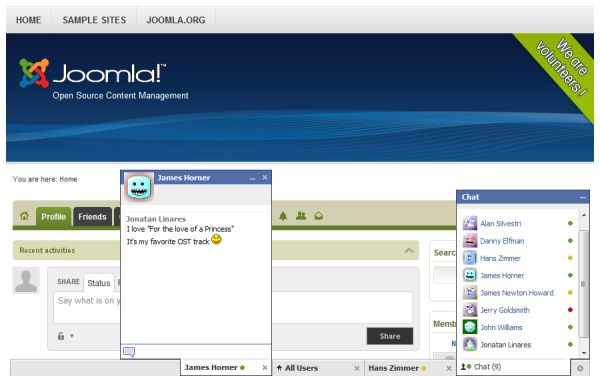Collapse the Recent activities panel
The width and height of the screenshot is (600, 376).
(409, 251)
